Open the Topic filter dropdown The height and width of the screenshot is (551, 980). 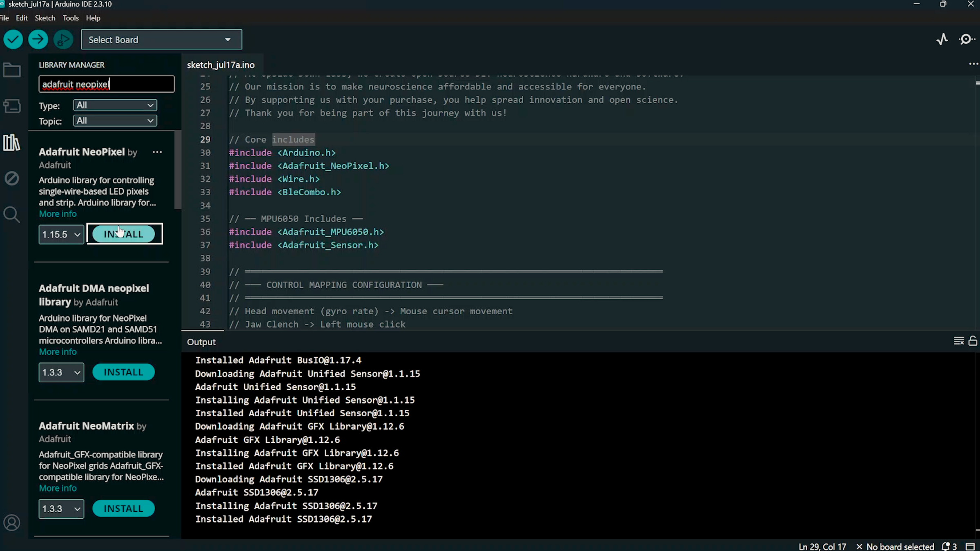pyautogui.click(x=115, y=121)
